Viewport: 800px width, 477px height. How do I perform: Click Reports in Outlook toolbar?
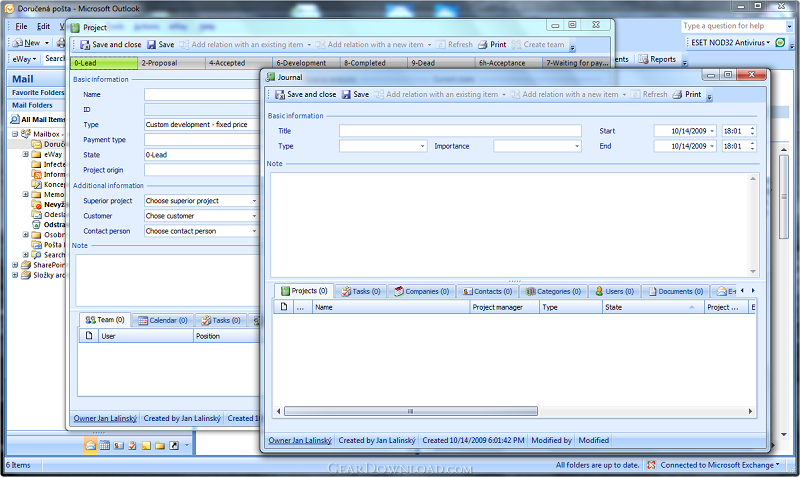pos(657,59)
